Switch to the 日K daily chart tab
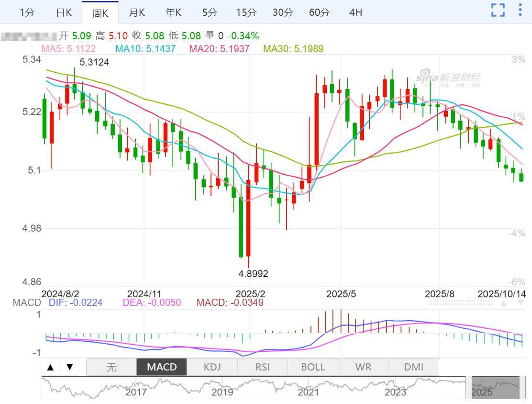 pos(64,12)
